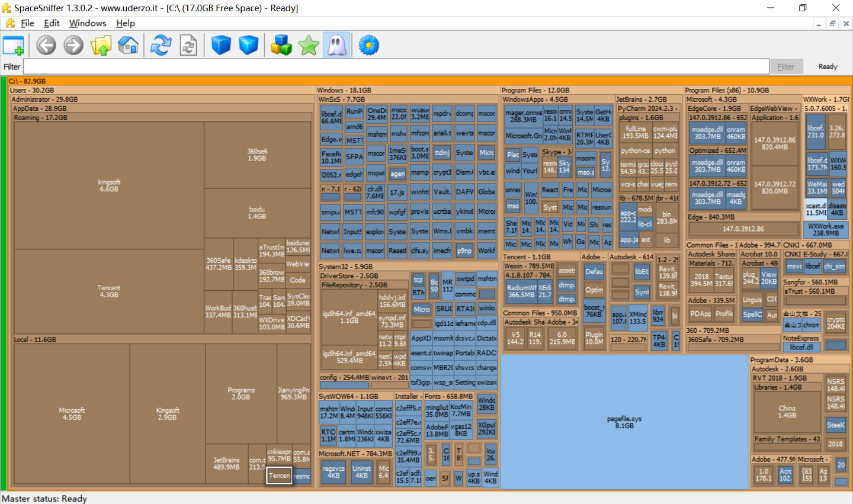Select the pagefile.sys 8.1GB block
Image resolution: width=853 pixels, height=504 pixels.
pyautogui.click(x=624, y=422)
